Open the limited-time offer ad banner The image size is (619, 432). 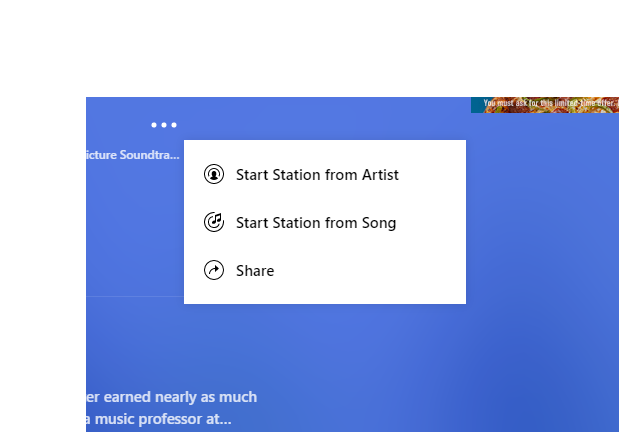point(544,105)
